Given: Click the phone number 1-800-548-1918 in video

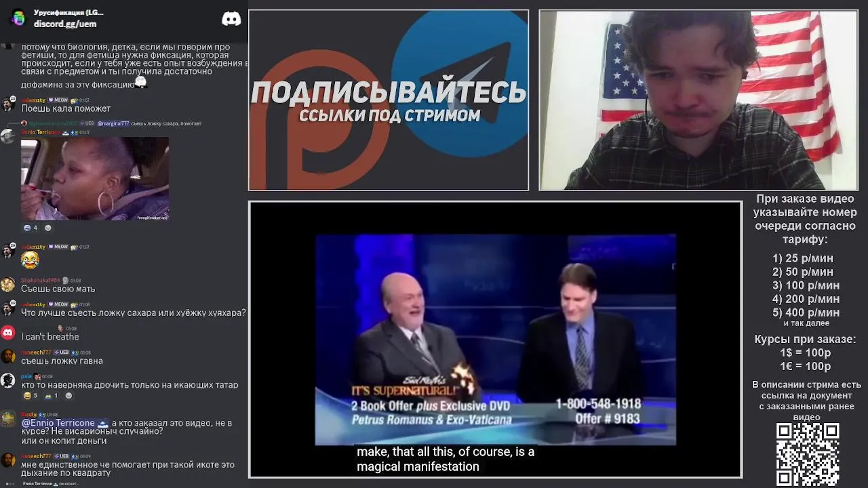Looking at the screenshot, I should pyautogui.click(x=598, y=404).
